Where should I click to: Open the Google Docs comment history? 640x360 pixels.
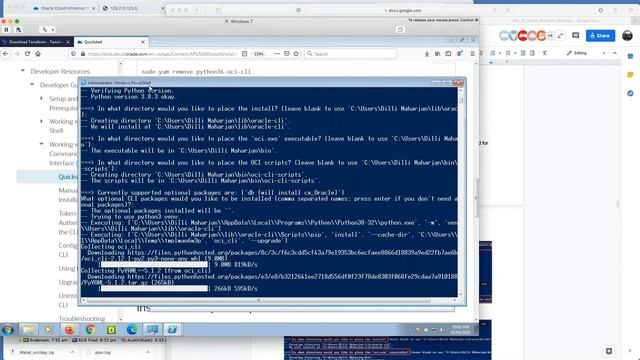576,36
